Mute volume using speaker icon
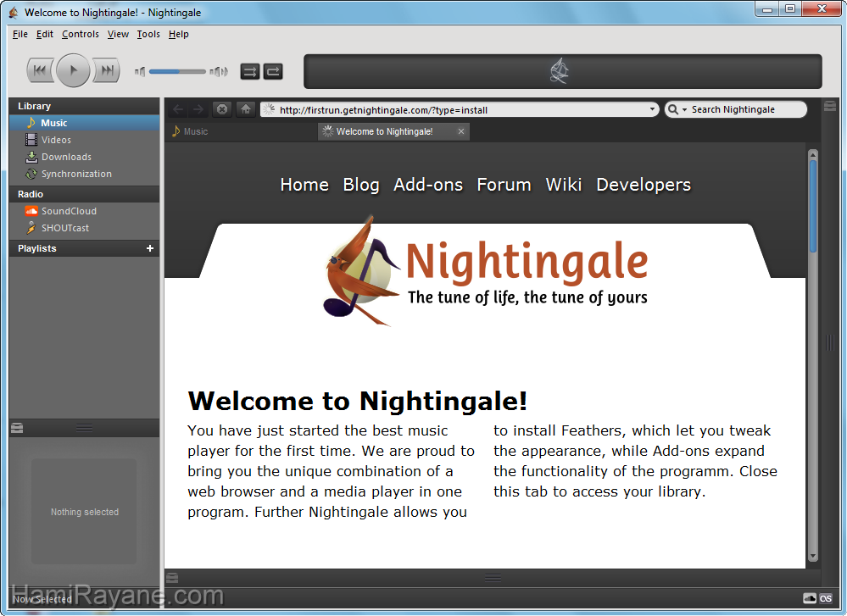This screenshot has height=616, width=847. 140,71
